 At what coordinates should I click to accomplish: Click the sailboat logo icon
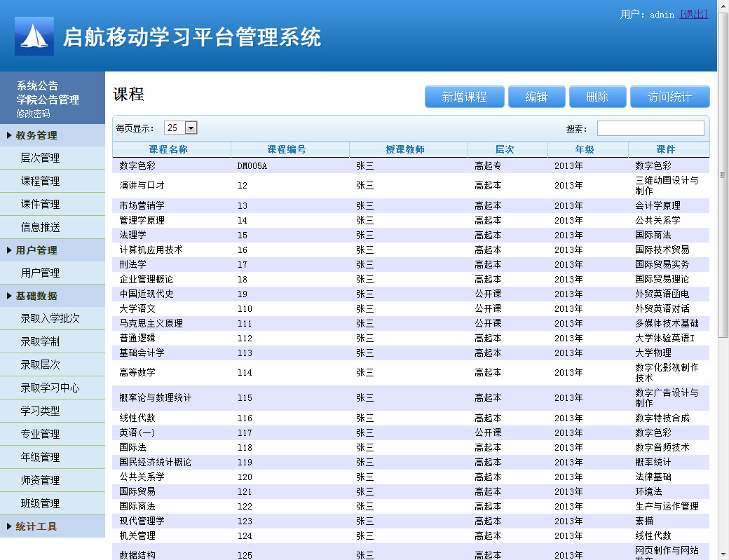click(34, 36)
